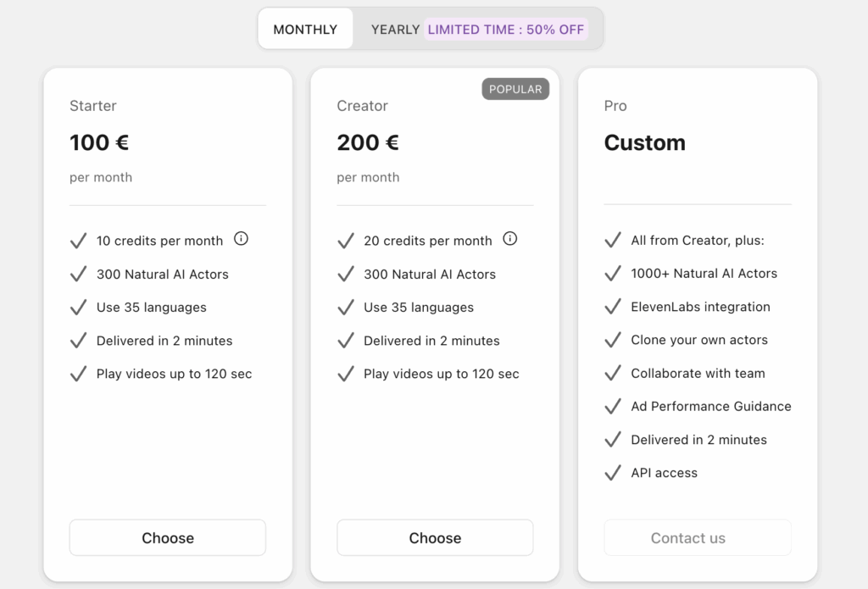Click the 100 € price text
The image size is (868, 589).
(99, 142)
